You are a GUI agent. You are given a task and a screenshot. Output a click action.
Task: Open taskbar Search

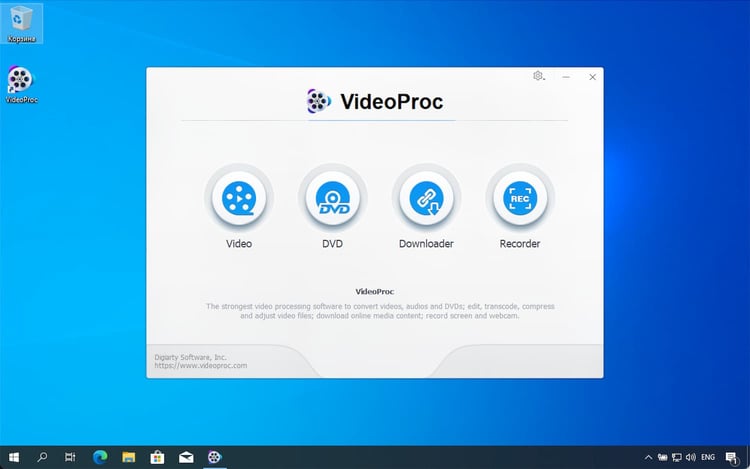point(42,457)
